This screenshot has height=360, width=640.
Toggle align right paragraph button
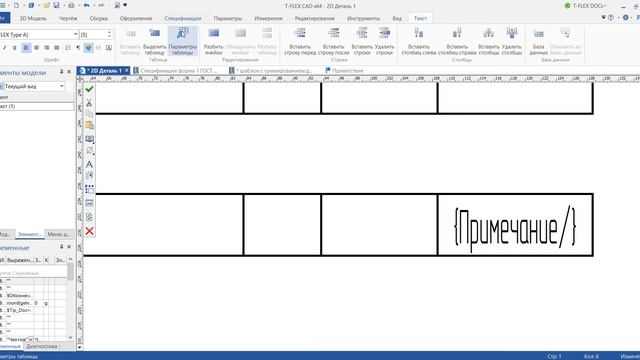tap(47, 48)
